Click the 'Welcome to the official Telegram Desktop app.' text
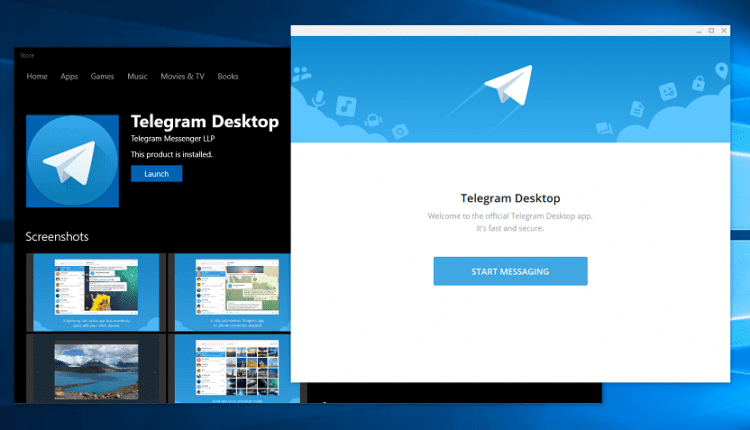Screen dimensions: 750x430 (x=510, y=216)
